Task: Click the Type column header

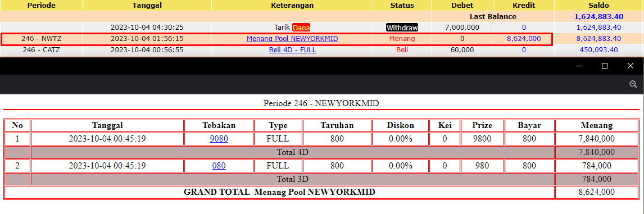Action: 278,125
